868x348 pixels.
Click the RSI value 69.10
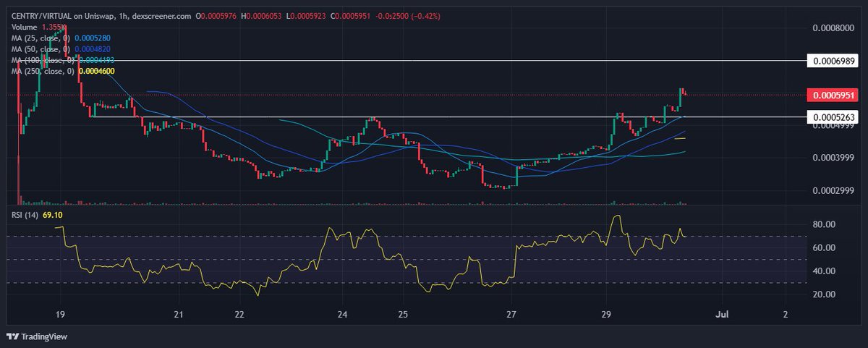coord(54,215)
